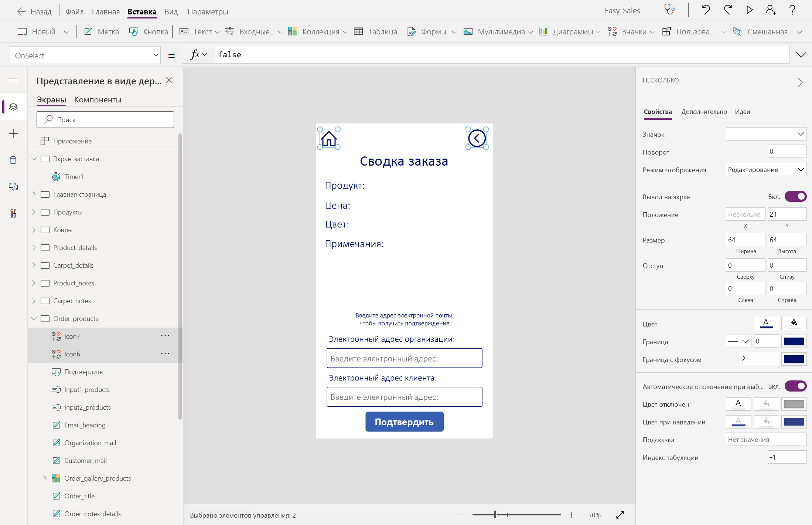Open 'Режим отображения' dropdown

[766, 170]
